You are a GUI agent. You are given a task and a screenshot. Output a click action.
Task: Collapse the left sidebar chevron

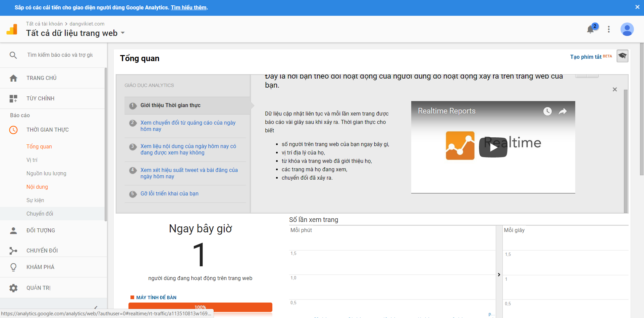[96, 307]
